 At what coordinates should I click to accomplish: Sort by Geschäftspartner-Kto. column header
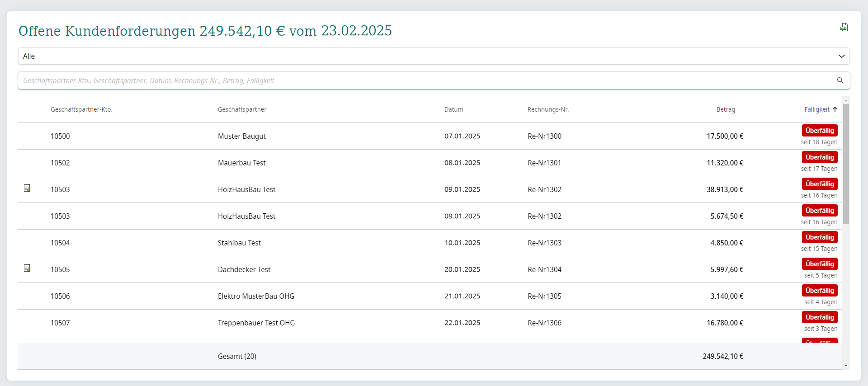(x=81, y=109)
